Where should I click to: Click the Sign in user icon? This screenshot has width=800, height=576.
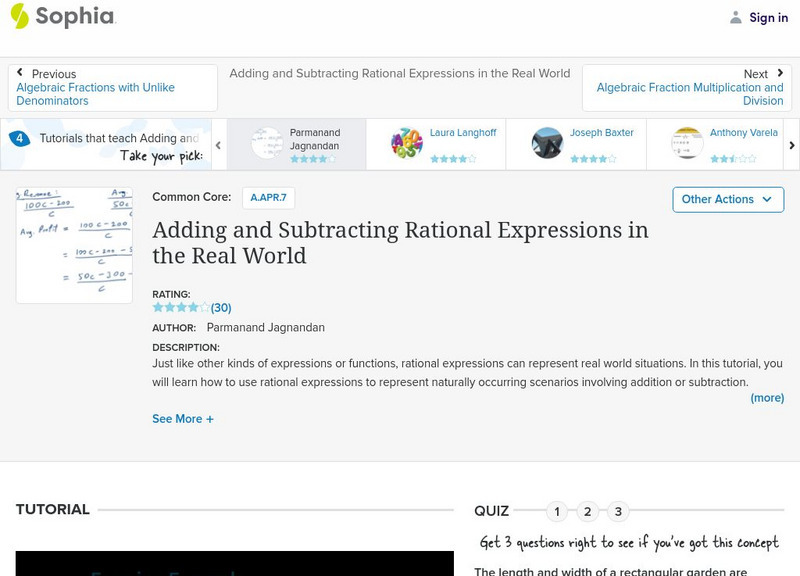click(736, 17)
